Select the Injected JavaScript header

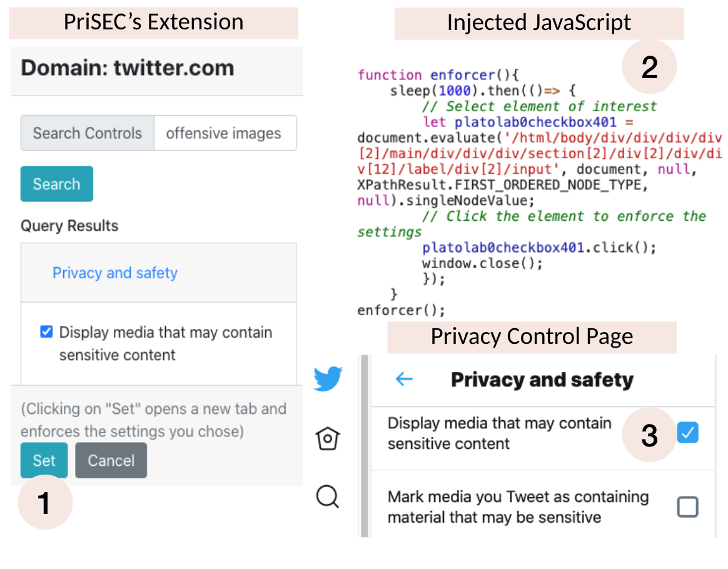point(538,23)
